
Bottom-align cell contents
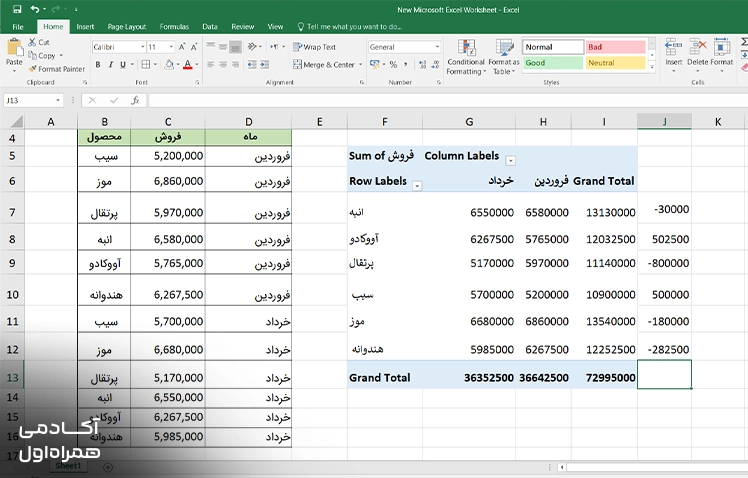(235, 47)
